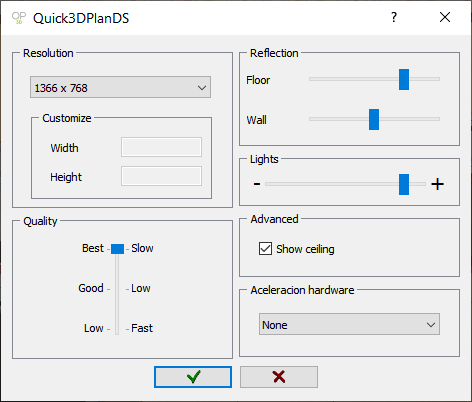Close the Quick3DPlanDS dialog window
Viewport: 472px width, 402px height.
445,17
